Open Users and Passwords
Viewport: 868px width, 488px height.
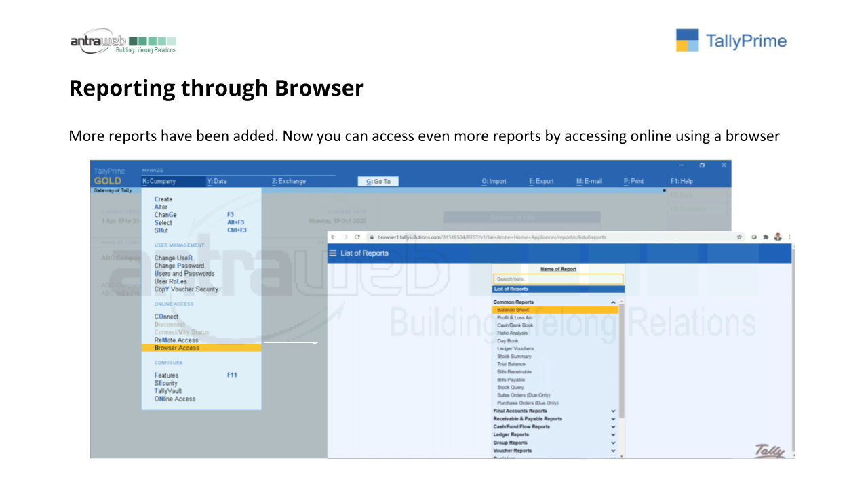pyautogui.click(x=184, y=274)
